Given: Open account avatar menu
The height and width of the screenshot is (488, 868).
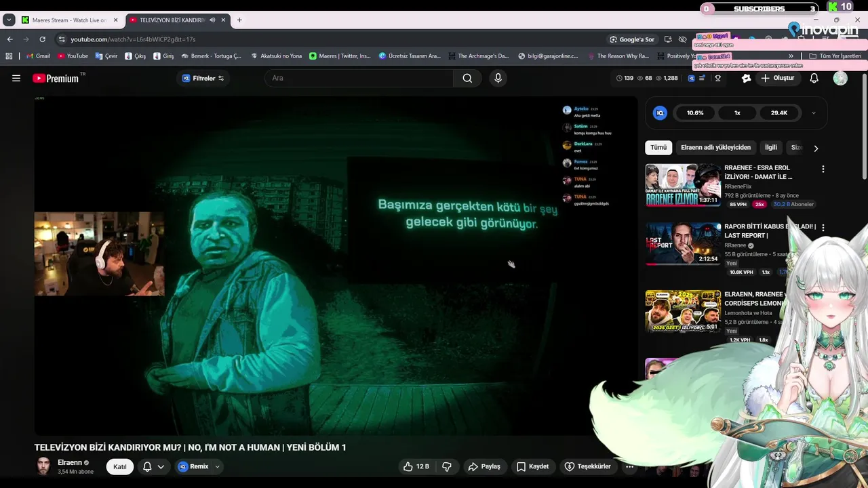Looking at the screenshot, I should coord(840,78).
